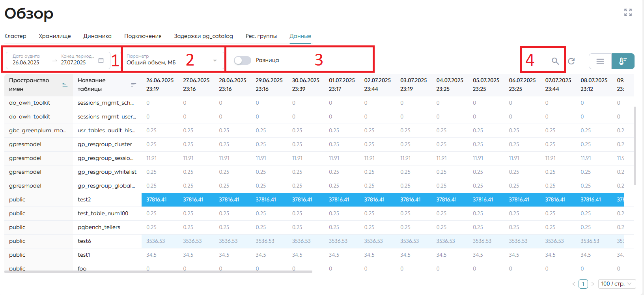Select the Данные tab

[x=300, y=36]
